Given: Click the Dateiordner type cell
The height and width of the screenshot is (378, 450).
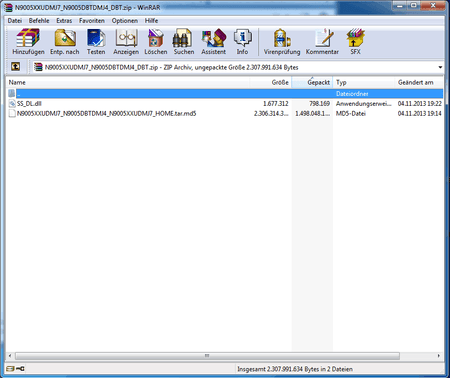Looking at the screenshot, I should [x=352, y=94].
